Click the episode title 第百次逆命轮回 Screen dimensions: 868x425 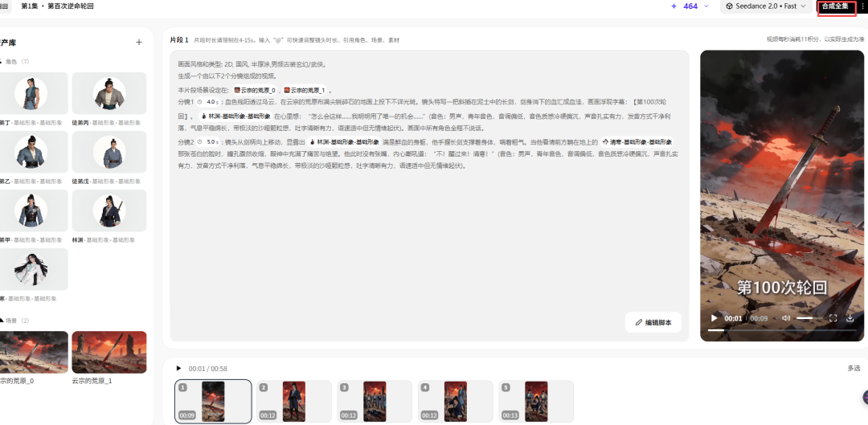pyautogui.click(x=70, y=6)
